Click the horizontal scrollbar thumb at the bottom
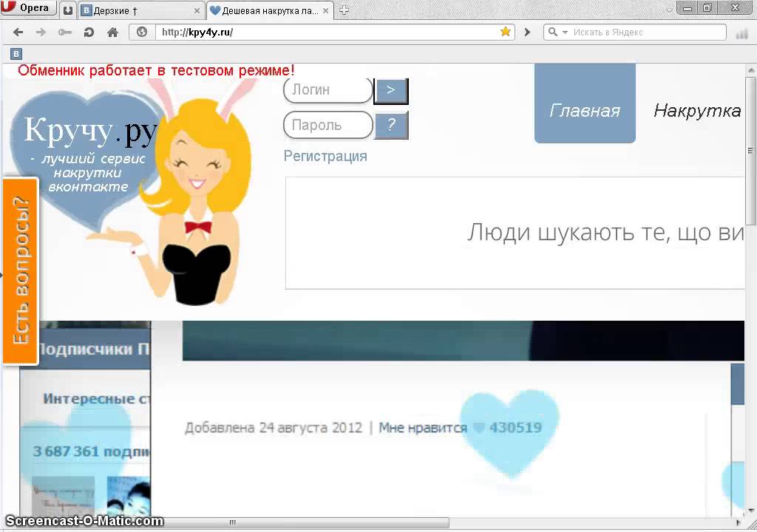Viewport: 757px width, 532px height. pos(231,522)
